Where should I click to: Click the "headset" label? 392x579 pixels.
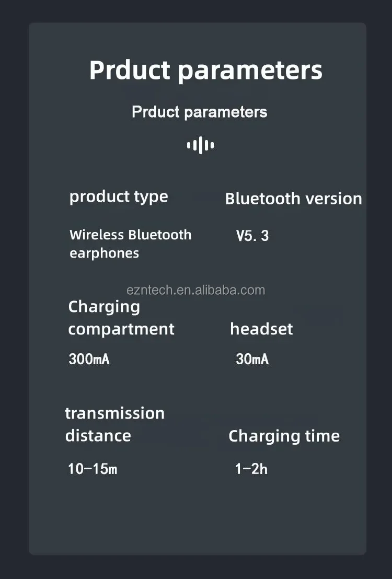point(261,329)
